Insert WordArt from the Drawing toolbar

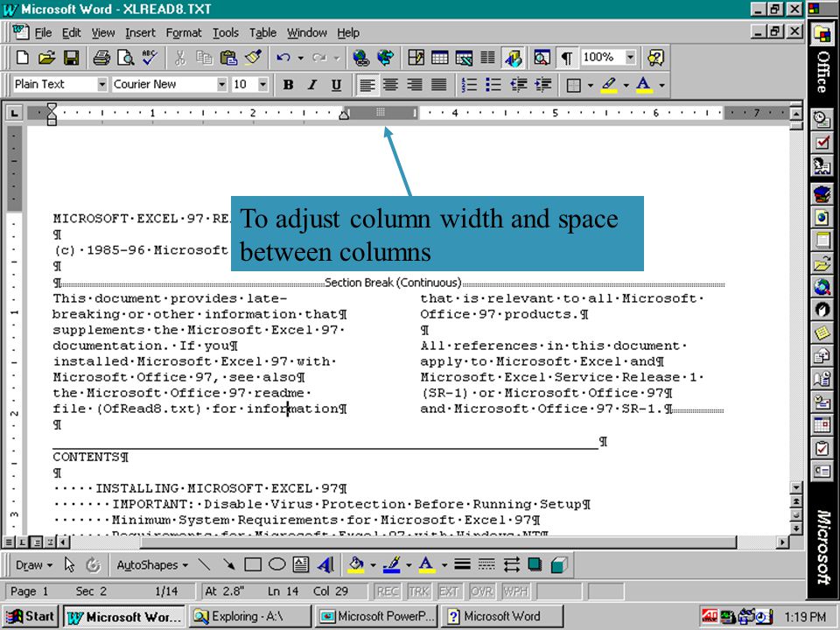(x=325, y=564)
